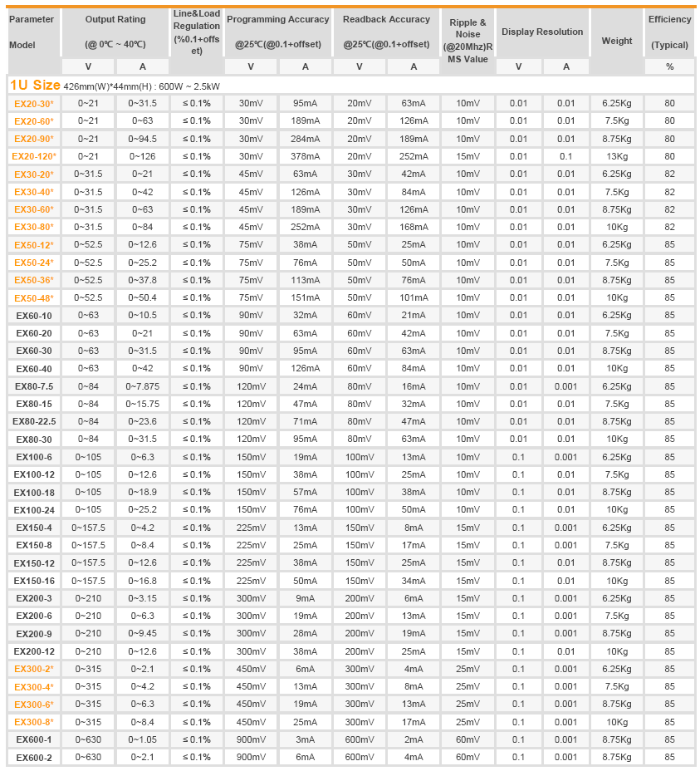The height and width of the screenshot is (771, 700).
Task: Select the 0~94.5 current rating cell
Action: 143,139
